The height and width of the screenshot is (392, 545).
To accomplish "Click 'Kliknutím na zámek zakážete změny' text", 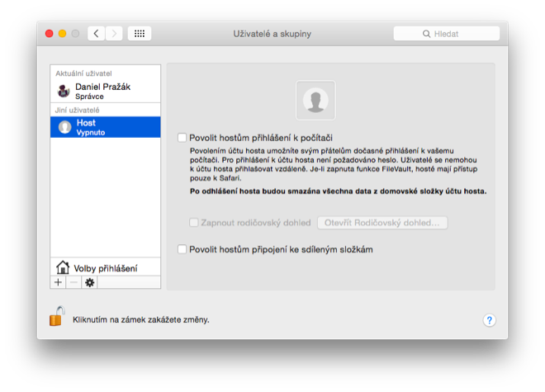I will pos(140,319).
